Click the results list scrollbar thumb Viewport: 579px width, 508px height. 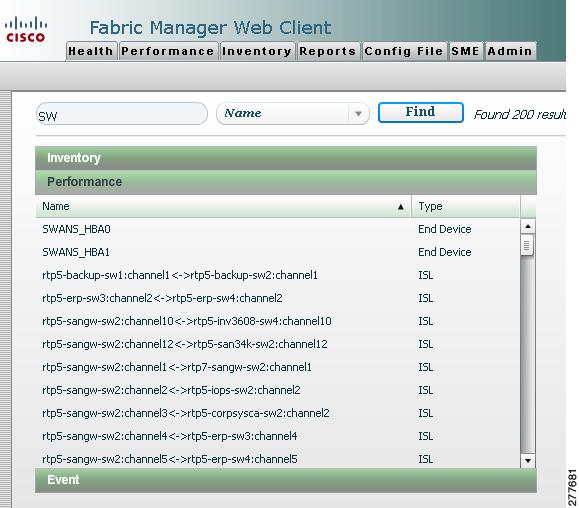527,246
